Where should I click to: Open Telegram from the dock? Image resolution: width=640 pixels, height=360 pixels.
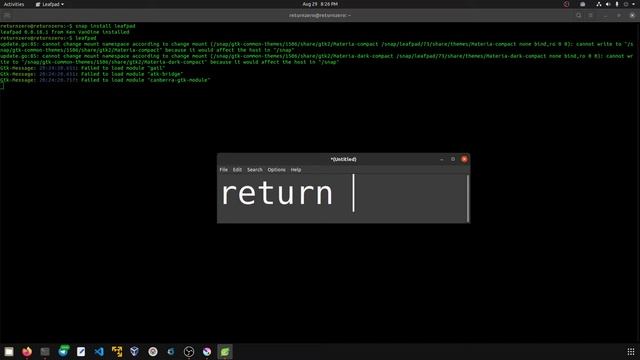(x=63, y=351)
